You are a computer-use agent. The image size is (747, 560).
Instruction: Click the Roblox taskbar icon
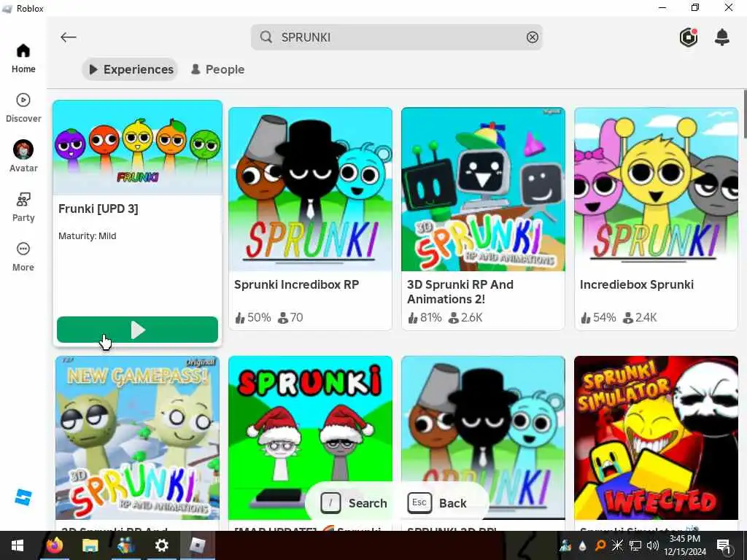pyautogui.click(x=197, y=545)
